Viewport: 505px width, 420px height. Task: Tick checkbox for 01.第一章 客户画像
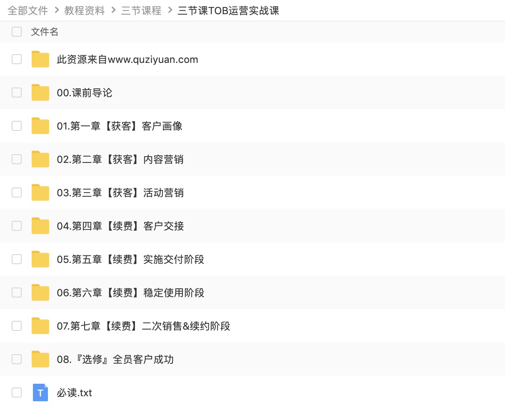tap(17, 126)
